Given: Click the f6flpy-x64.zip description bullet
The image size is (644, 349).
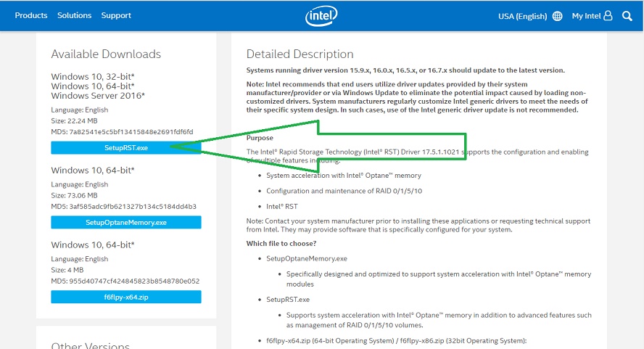Looking at the screenshot, I should pos(397,340).
